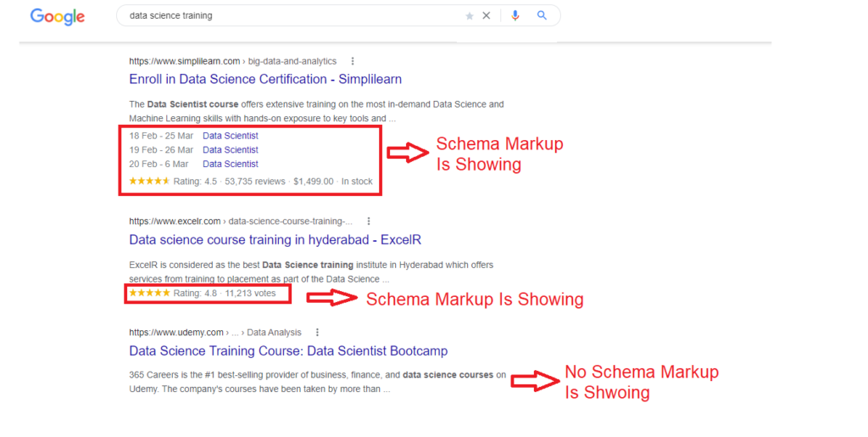Click the 18 Feb - 25 Mar date text
Screen dimensions: 868x437
point(161,136)
